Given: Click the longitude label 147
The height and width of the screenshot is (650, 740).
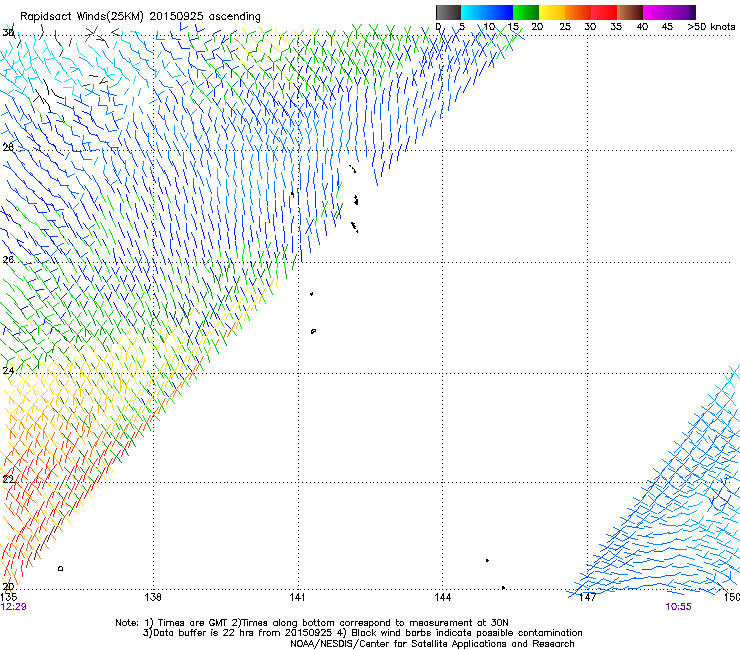Looking at the screenshot, I should 587,597.
